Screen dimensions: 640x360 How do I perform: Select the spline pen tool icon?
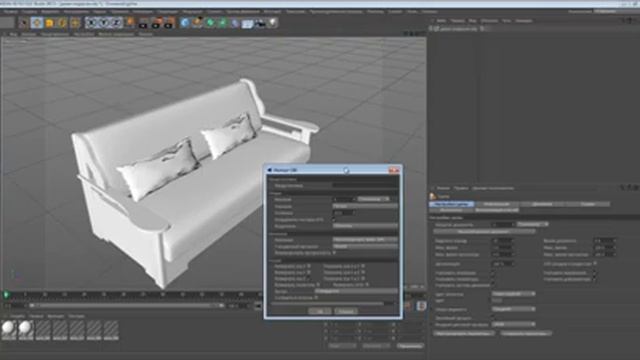[198, 23]
